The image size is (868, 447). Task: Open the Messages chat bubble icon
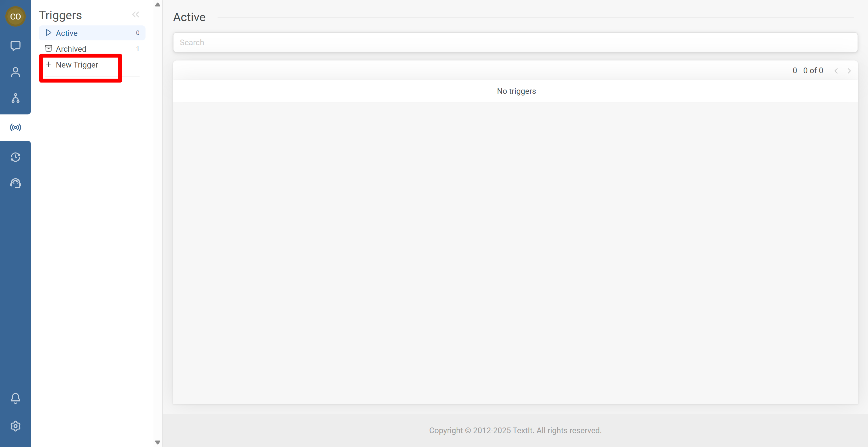point(16,46)
